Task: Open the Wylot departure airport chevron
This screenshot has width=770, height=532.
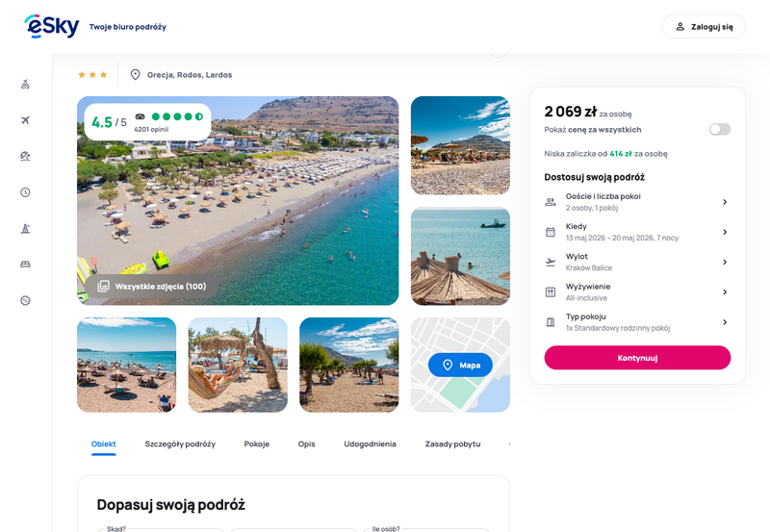Action: [725, 262]
